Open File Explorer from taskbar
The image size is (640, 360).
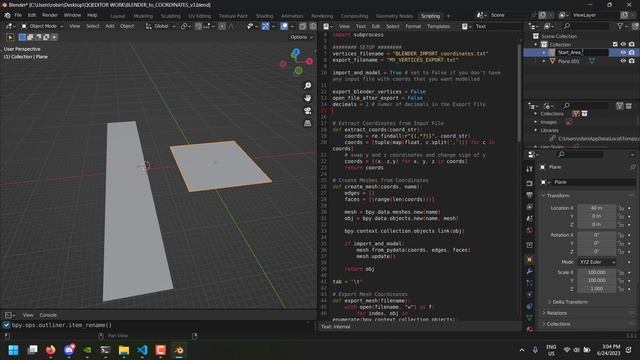click(x=124, y=350)
